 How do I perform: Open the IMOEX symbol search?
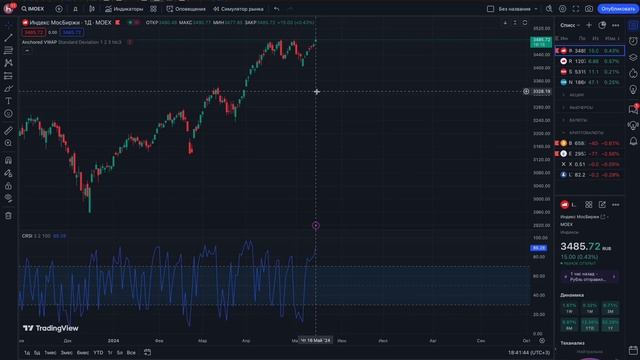pos(33,9)
